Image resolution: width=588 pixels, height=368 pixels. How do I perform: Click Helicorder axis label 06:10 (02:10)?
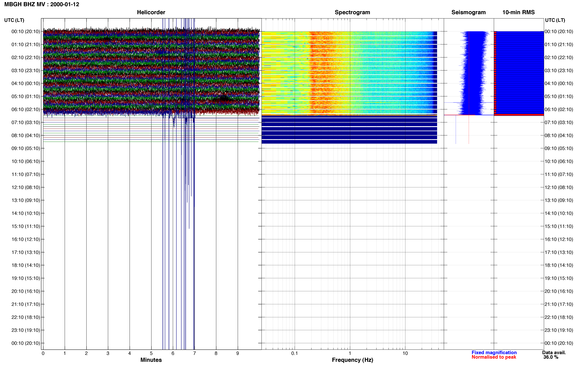tap(26, 109)
